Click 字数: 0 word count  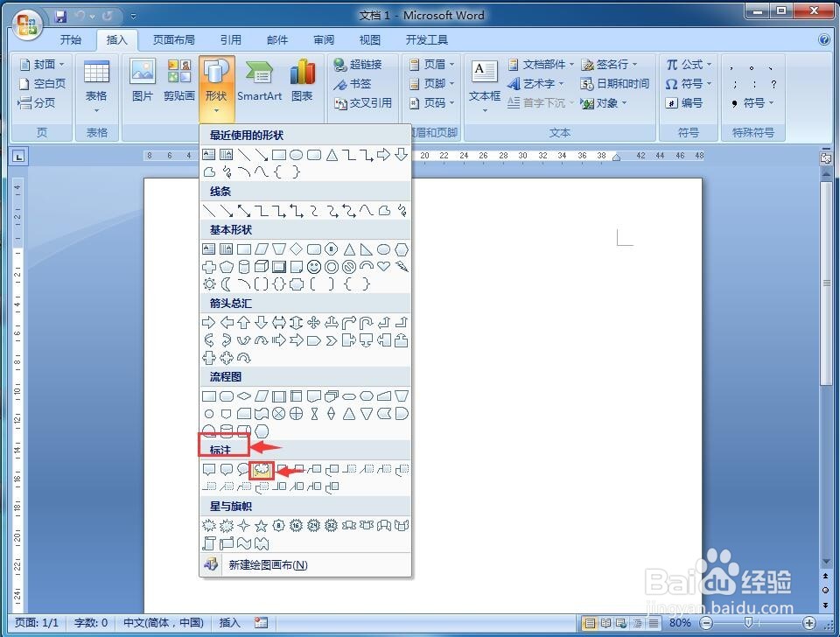[90, 622]
